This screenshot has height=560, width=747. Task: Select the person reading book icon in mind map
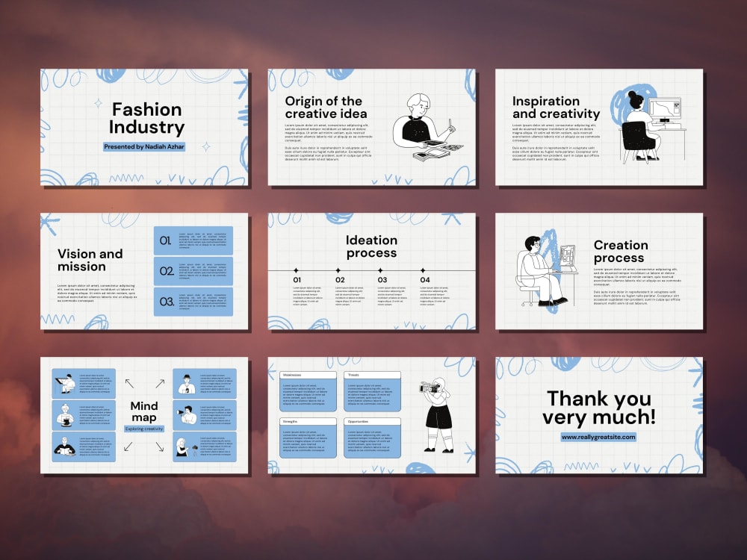point(65,447)
